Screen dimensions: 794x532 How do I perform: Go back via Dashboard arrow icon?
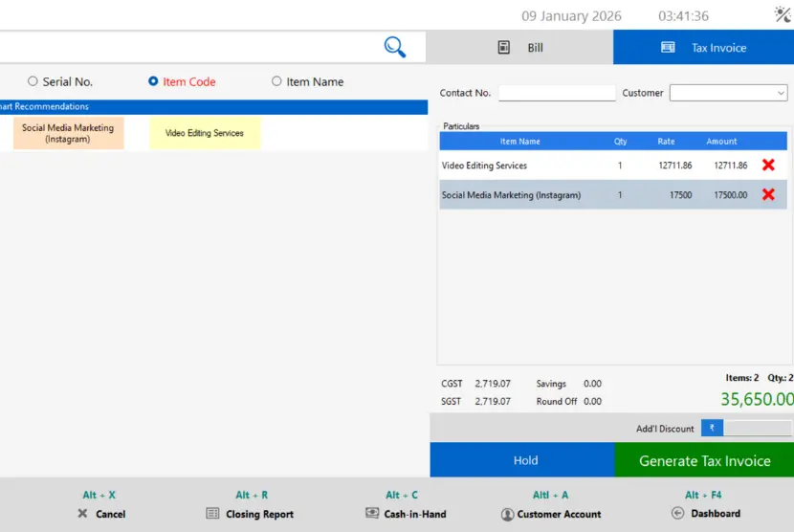tap(678, 514)
